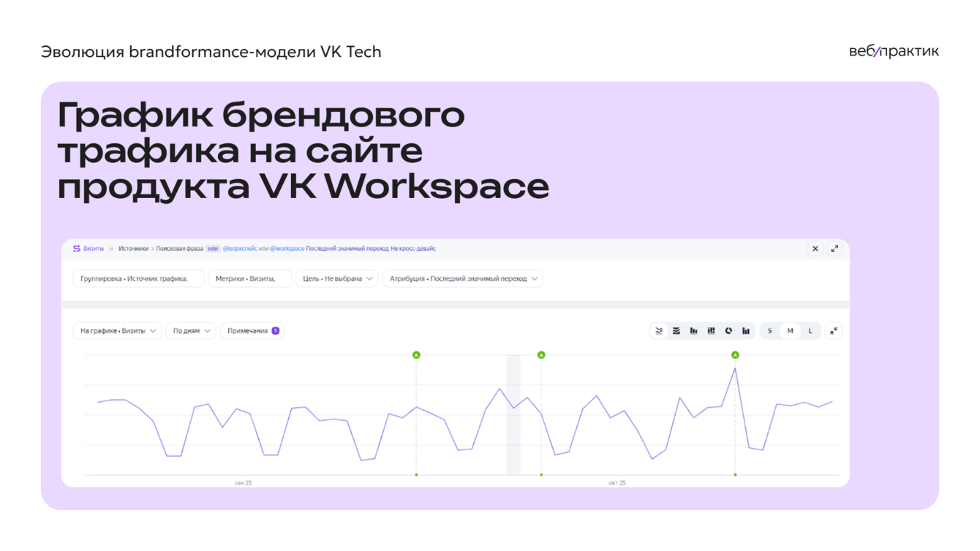Open the По дням period dropdown
The image size is (980, 551).
191,331
